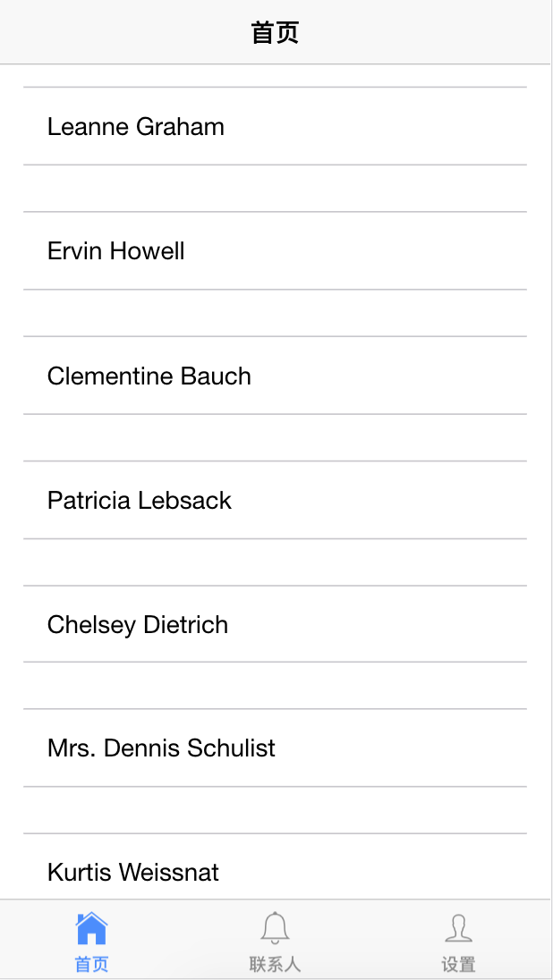Open Leanne Graham's entry

(136, 127)
